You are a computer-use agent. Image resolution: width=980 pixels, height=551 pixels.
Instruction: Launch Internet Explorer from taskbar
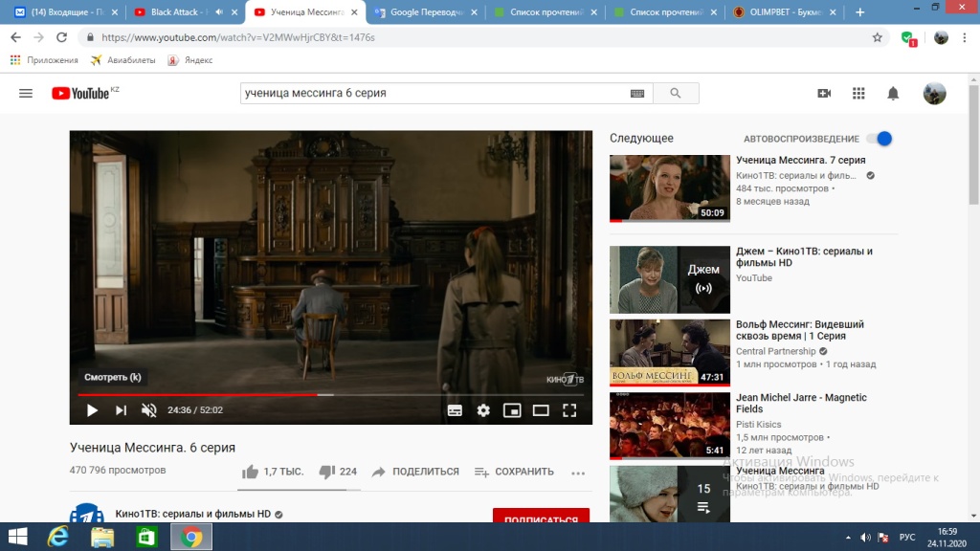(58, 537)
